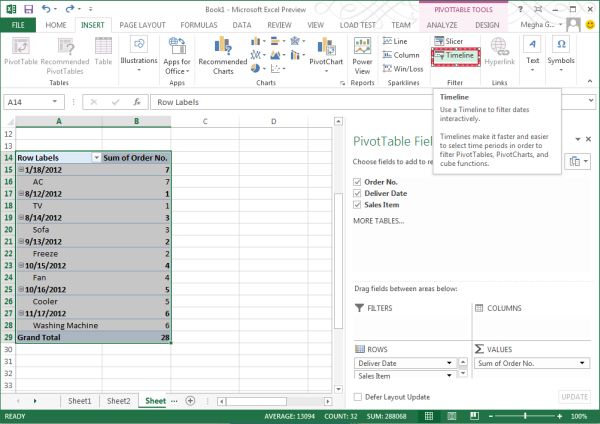Click the MORE TABLES... link

(x=378, y=221)
